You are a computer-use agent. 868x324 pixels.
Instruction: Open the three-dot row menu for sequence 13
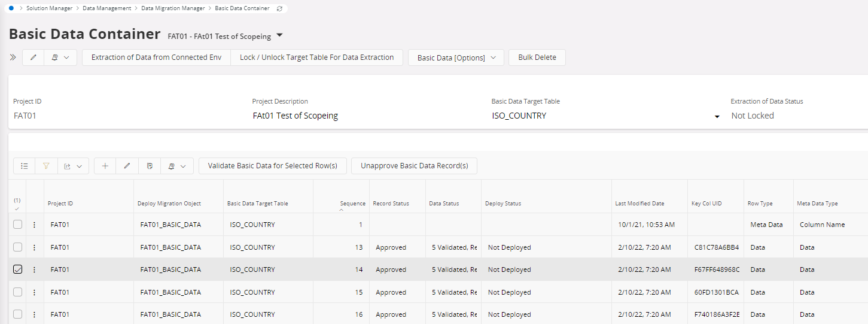35,247
